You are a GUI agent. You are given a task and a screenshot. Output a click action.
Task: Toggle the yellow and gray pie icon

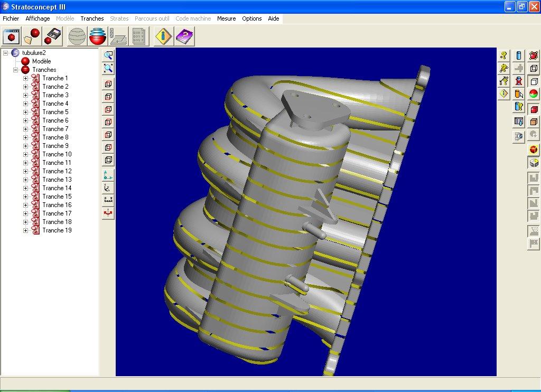[534, 163]
